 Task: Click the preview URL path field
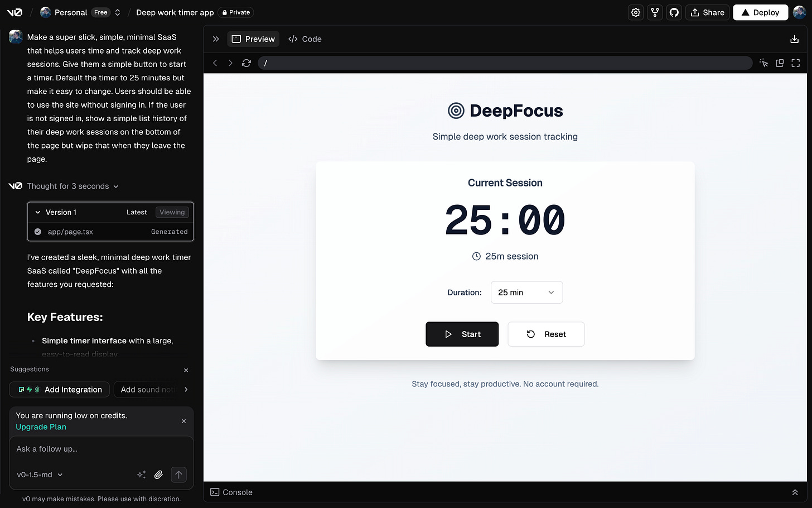(x=505, y=63)
